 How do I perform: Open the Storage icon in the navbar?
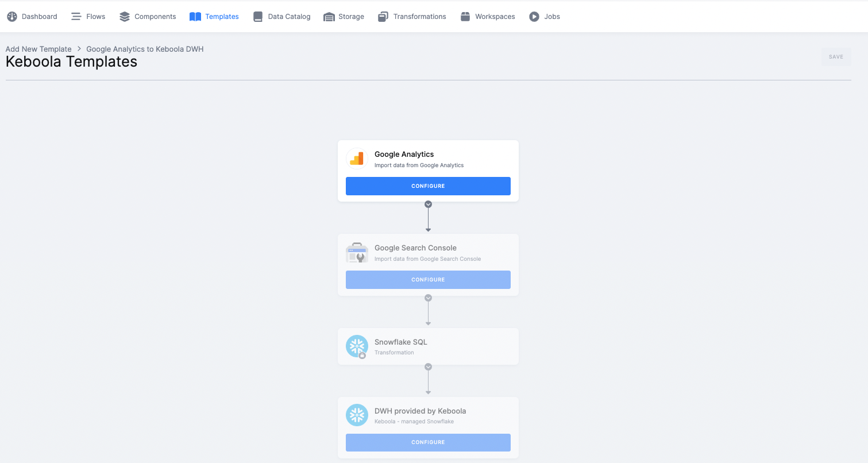[329, 16]
